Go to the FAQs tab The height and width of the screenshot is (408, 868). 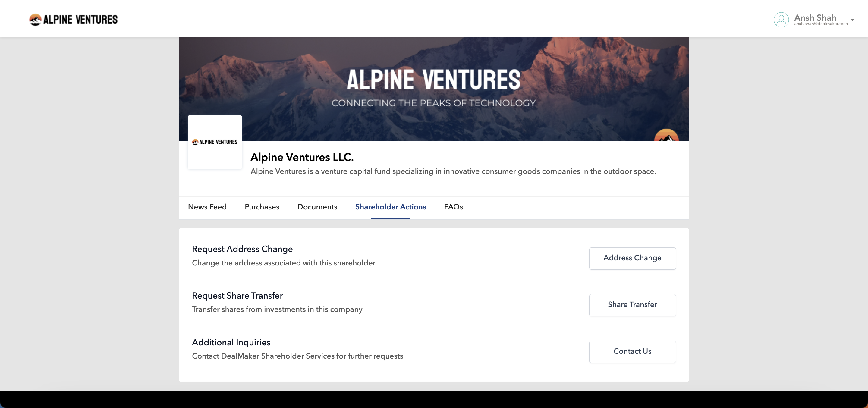453,207
